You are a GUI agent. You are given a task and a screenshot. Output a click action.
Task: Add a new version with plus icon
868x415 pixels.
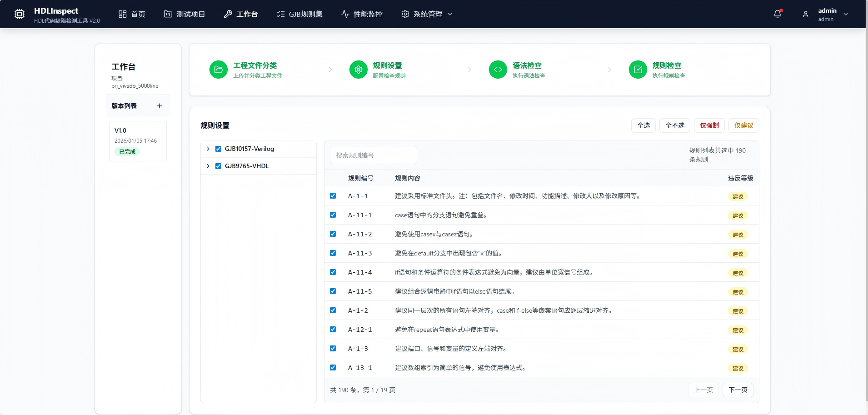pos(159,106)
